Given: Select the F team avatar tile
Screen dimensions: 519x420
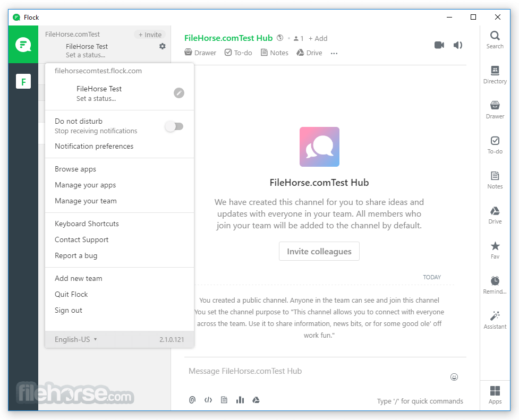Looking at the screenshot, I should (x=23, y=81).
